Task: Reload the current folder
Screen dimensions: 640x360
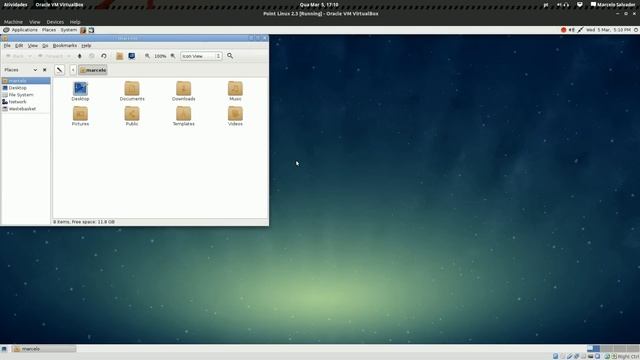Action: point(104,56)
